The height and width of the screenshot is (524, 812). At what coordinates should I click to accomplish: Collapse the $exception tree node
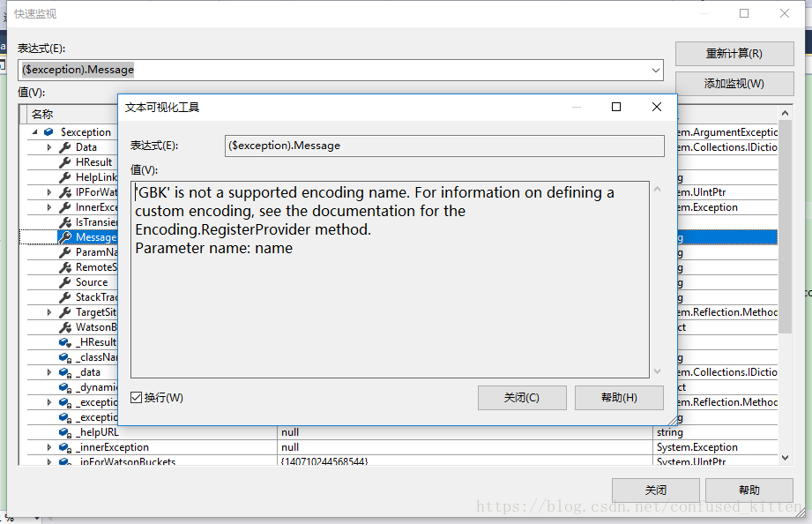coord(34,132)
